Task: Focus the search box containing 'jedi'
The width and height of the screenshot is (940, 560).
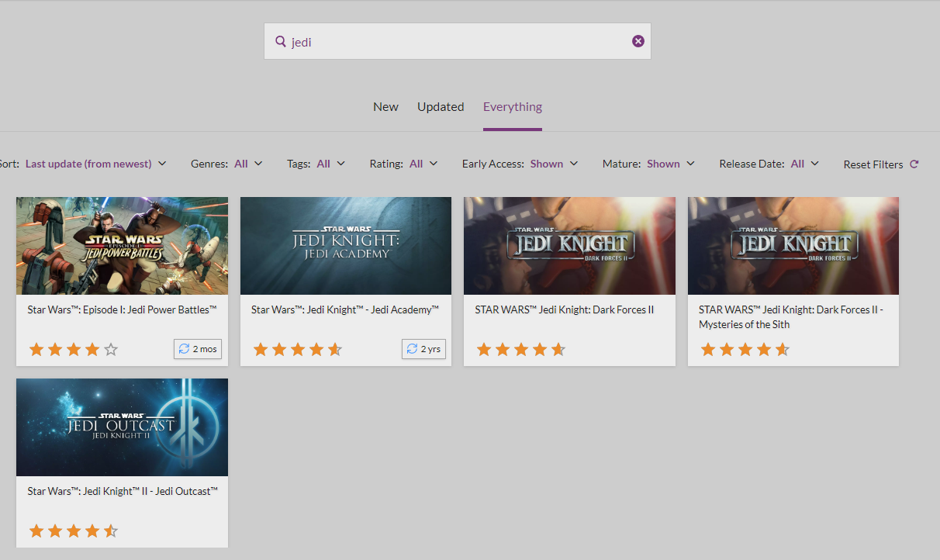Action: click(458, 41)
